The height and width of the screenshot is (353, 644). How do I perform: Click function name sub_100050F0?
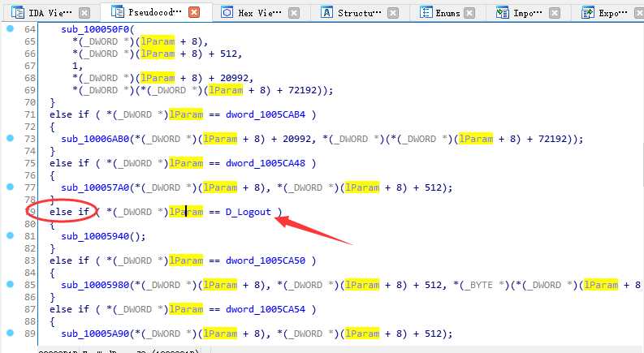[x=95, y=29]
